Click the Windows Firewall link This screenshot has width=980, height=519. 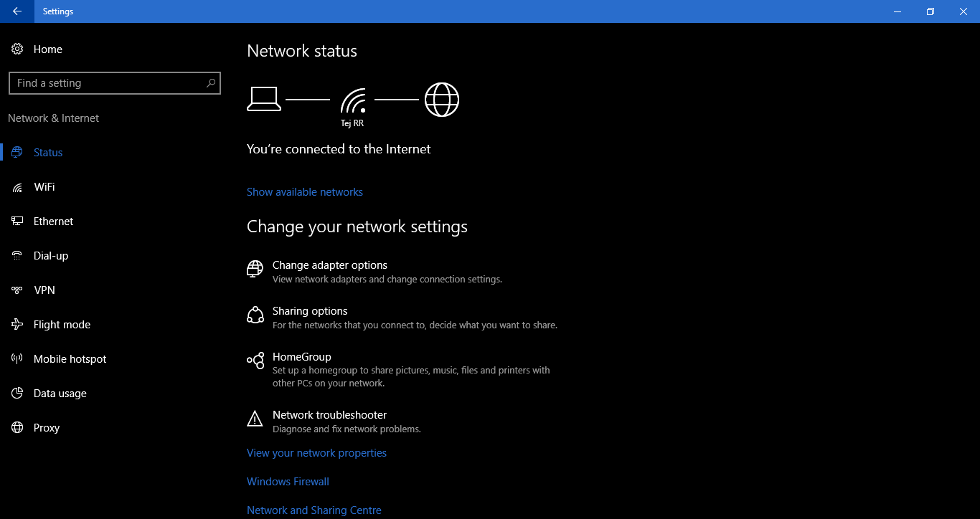click(288, 482)
